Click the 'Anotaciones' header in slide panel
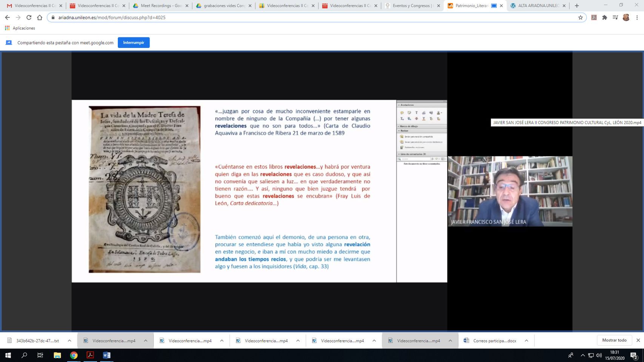The width and height of the screenshot is (644, 362). click(x=407, y=105)
